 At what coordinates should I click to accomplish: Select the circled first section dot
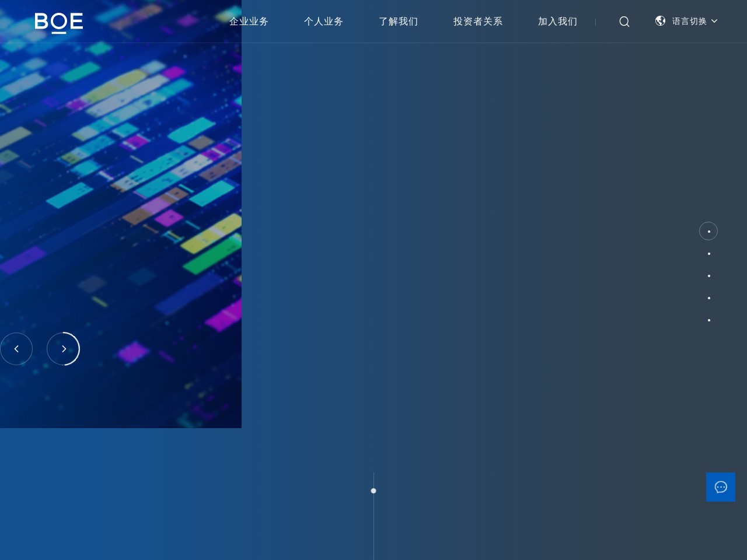point(708,232)
